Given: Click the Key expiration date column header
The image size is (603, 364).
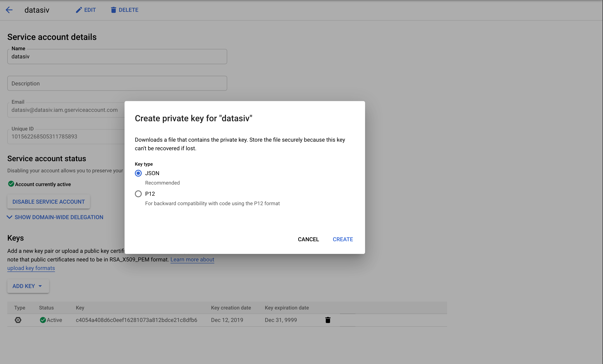Looking at the screenshot, I should tap(287, 308).
